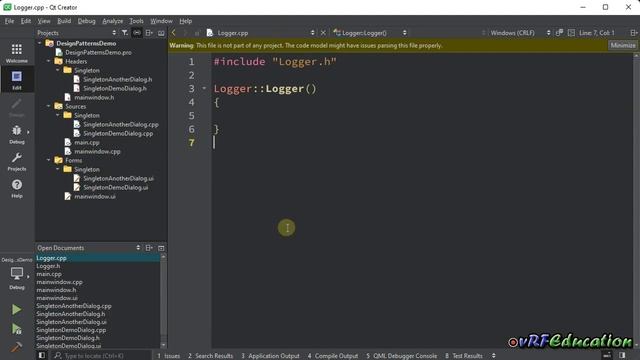Open the File menu
Viewport: 640px width, 360px height.
pos(9,21)
